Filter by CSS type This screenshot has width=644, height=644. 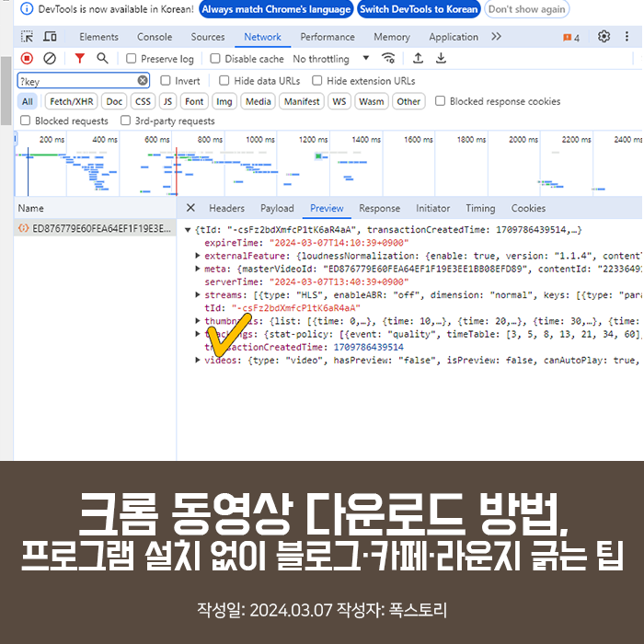pos(143,101)
